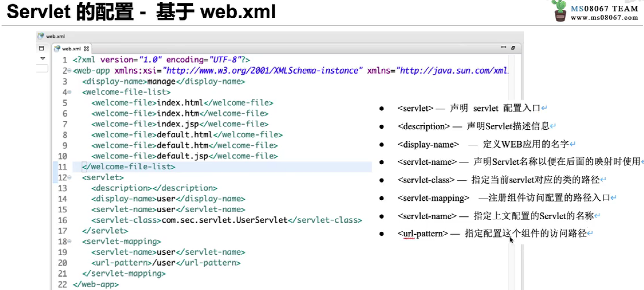The image size is (644, 290).
Task: Click empty description tag on line 13
Action: [x=154, y=188]
